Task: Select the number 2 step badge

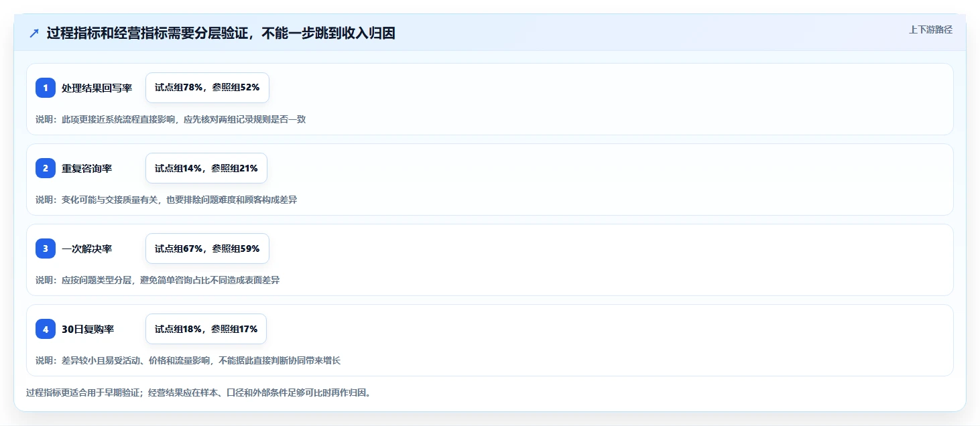Action: (x=46, y=168)
